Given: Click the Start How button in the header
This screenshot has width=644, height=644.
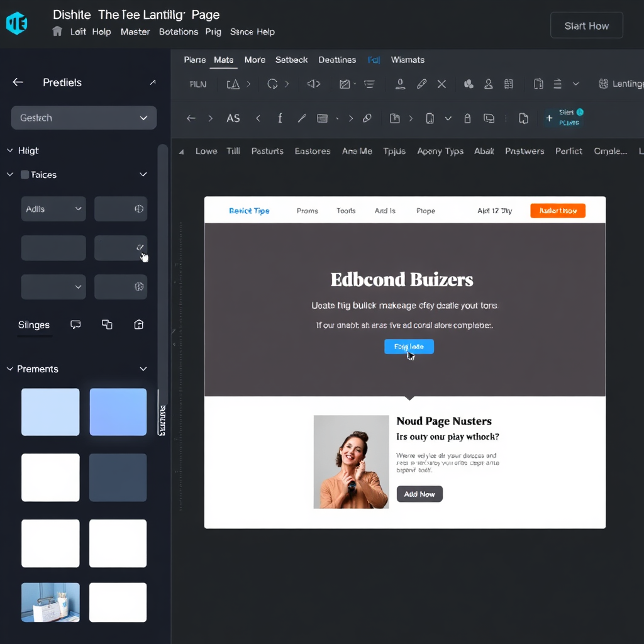Looking at the screenshot, I should click(x=586, y=26).
